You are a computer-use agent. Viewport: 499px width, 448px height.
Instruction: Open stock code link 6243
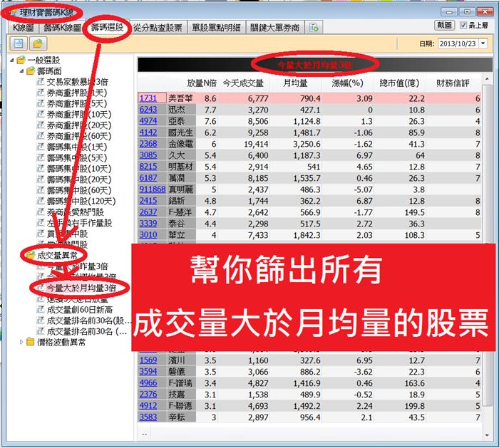(x=148, y=110)
